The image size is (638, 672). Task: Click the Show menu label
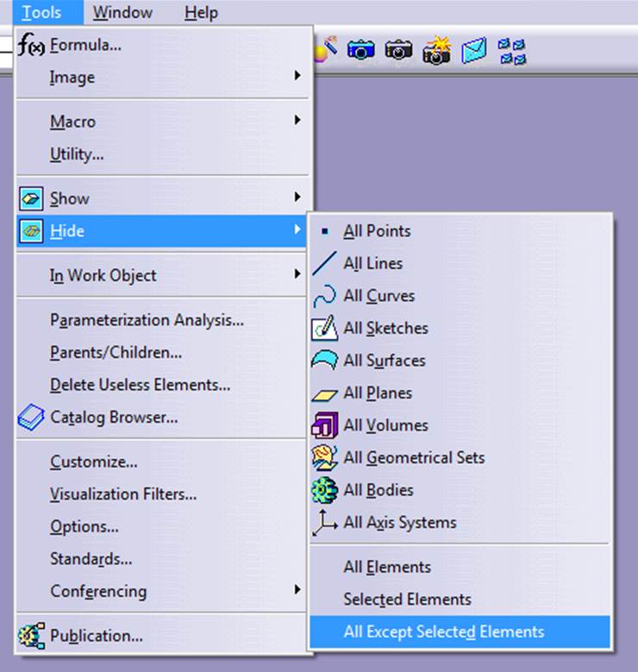click(x=70, y=198)
